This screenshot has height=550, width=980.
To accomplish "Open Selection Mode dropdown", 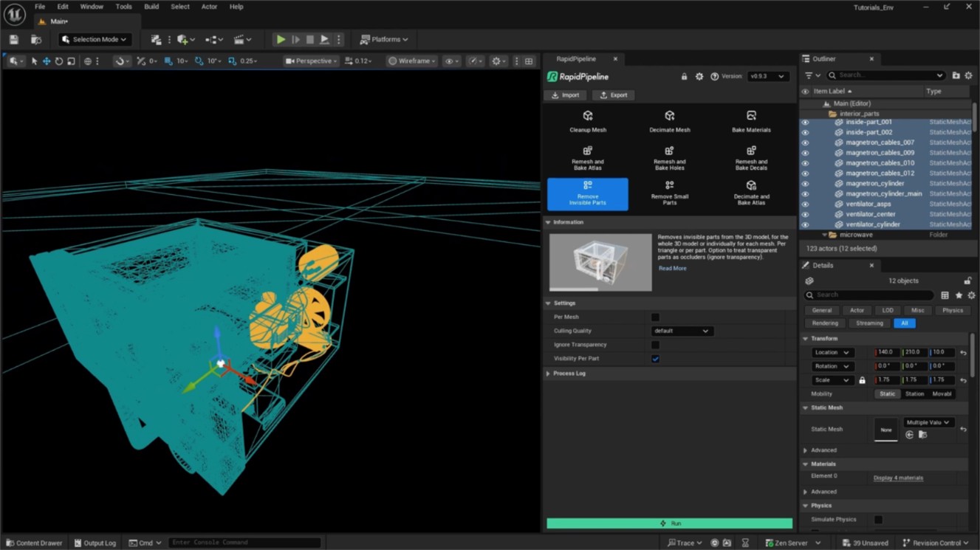I will 95,39.
